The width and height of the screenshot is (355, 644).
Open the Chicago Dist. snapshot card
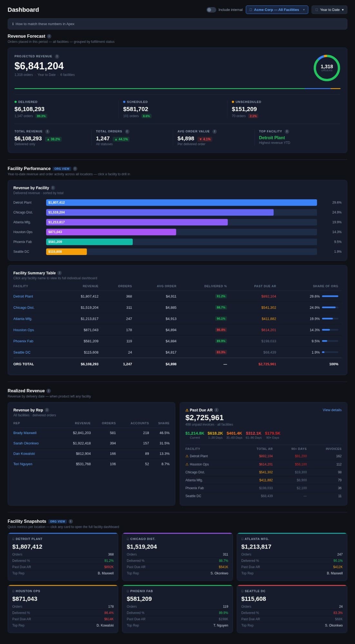pyautogui.click(x=177, y=557)
